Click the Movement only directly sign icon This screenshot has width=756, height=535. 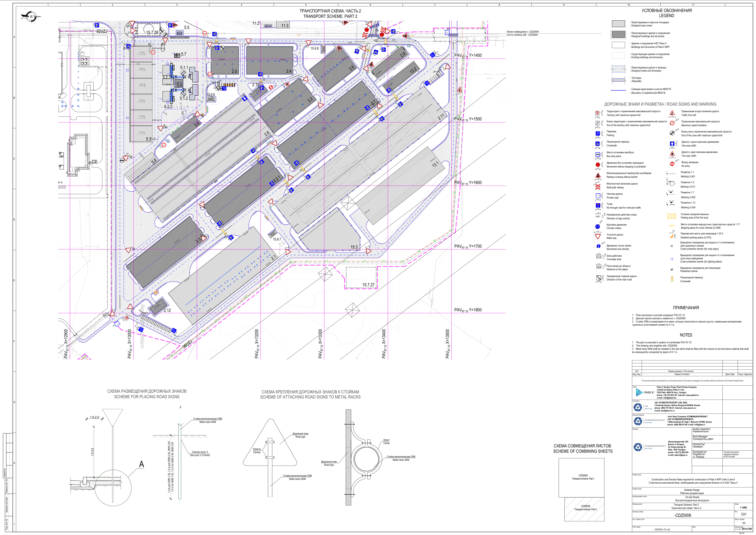point(598,246)
